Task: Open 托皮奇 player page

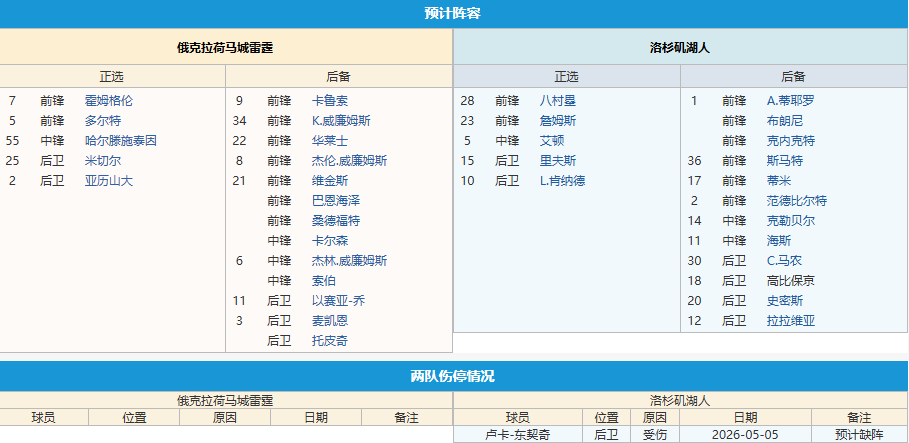Action: coord(330,341)
